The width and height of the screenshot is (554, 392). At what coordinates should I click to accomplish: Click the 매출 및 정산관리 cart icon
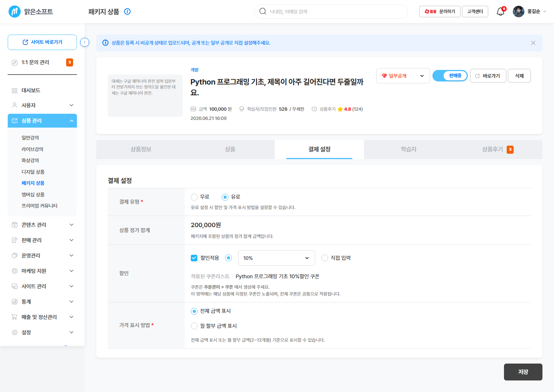tap(15, 317)
